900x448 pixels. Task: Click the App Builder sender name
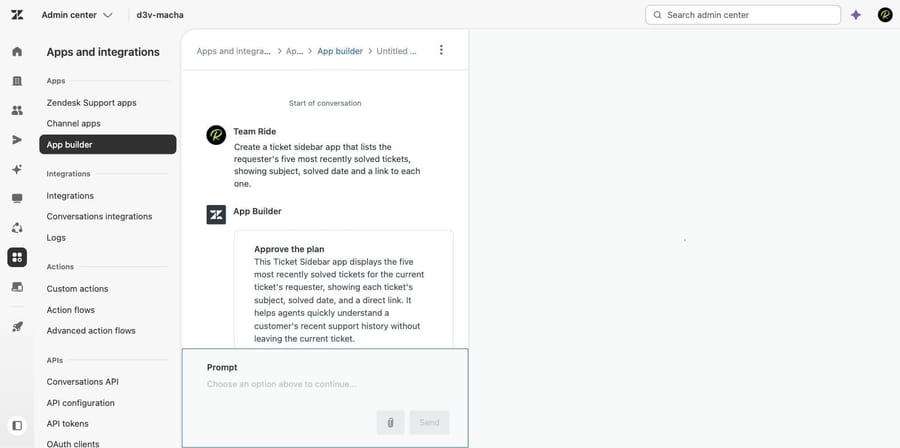click(257, 211)
